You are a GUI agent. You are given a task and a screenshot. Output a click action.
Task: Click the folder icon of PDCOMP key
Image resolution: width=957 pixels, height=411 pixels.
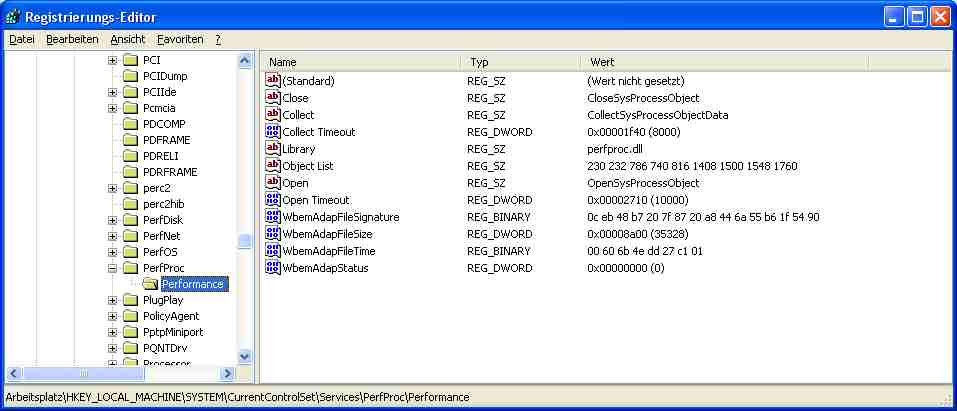130,124
